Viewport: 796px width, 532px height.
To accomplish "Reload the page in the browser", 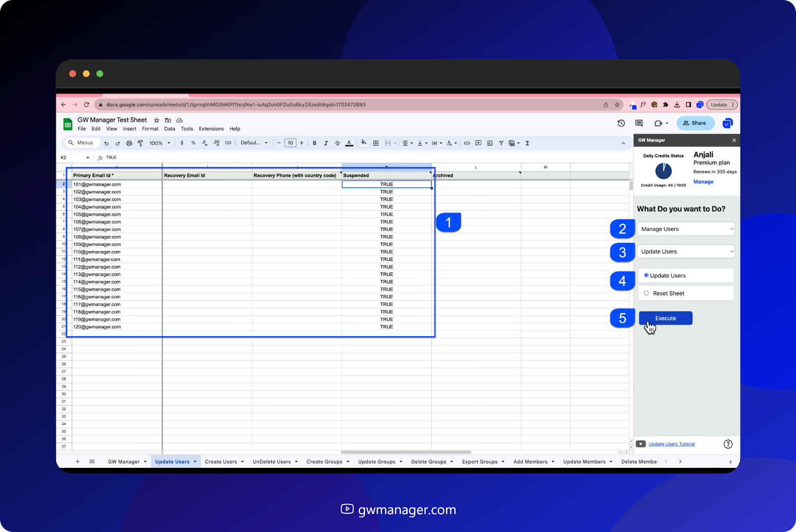I will (87, 105).
